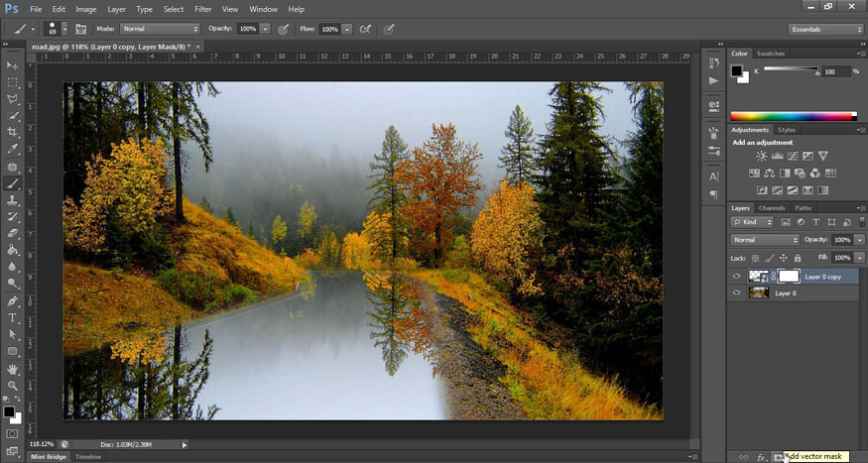868x463 pixels.
Task: Open the Timeline panel tab
Action: tap(88, 457)
